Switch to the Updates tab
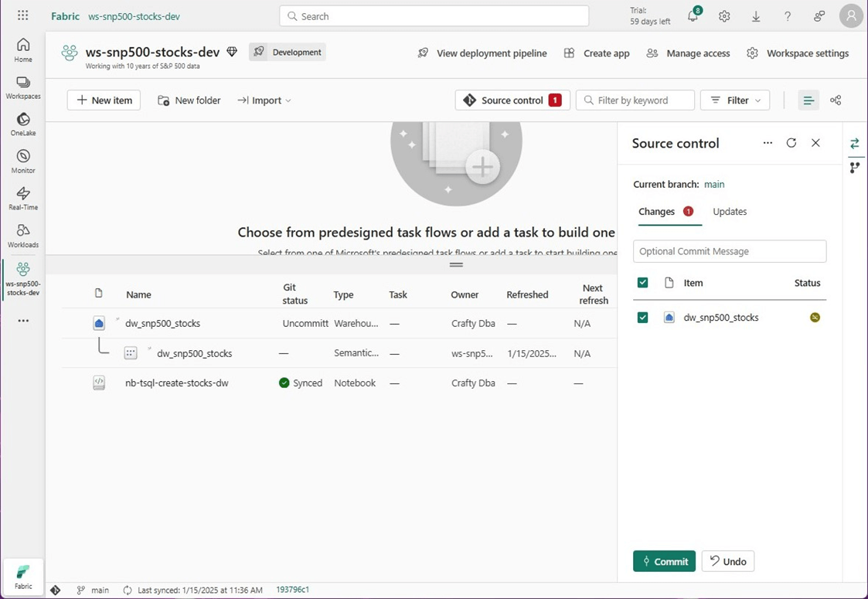Image resolution: width=868 pixels, height=599 pixels. tap(730, 212)
